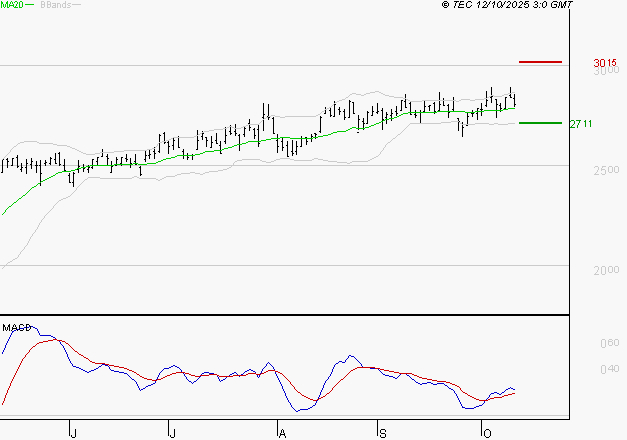This screenshot has width=627, height=440.
Task: Click the MACD panel label
Action: [x=17, y=328]
